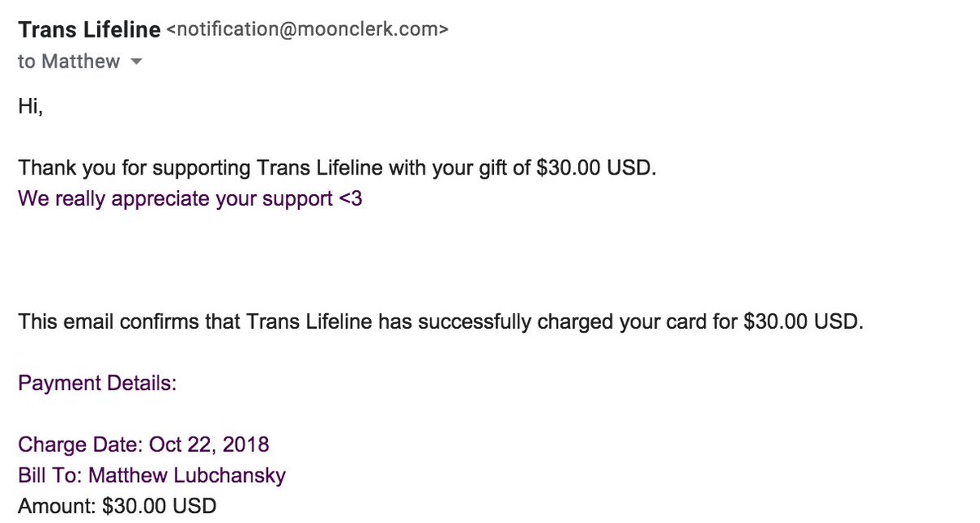The width and height of the screenshot is (980, 523).
Task: Click the "Payment Details:" heading
Action: (x=97, y=383)
